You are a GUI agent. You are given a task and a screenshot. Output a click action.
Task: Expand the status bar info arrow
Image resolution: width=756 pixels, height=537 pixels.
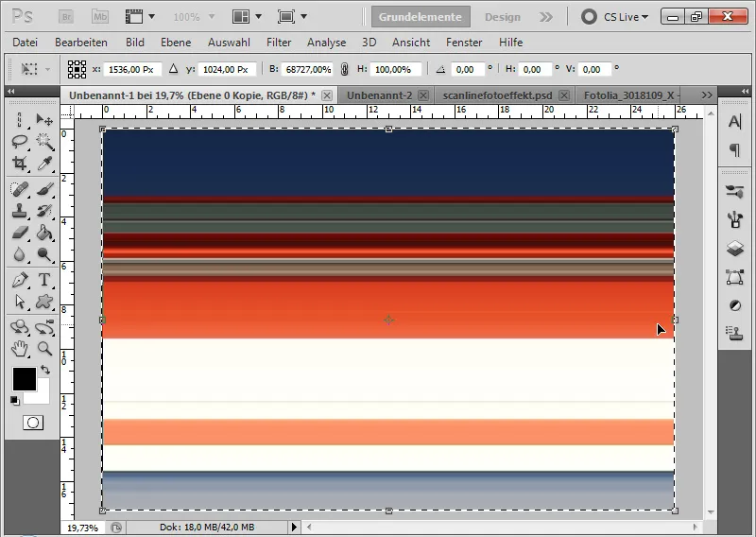[x=294, y=527]
